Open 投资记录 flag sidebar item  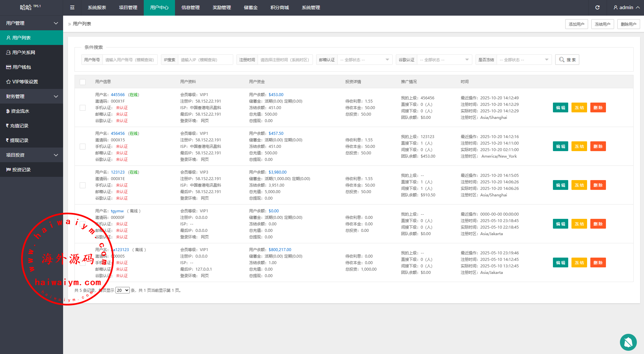click(21, 170)
